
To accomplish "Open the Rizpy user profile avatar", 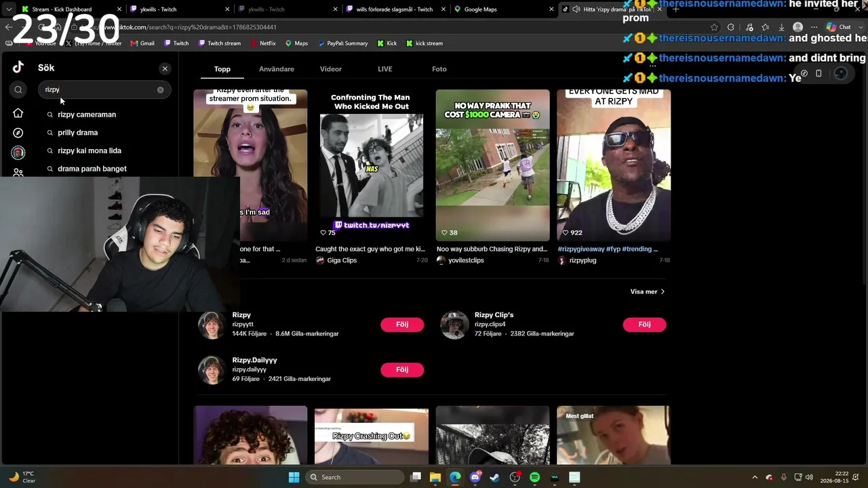I will click(x=212, y=325).
